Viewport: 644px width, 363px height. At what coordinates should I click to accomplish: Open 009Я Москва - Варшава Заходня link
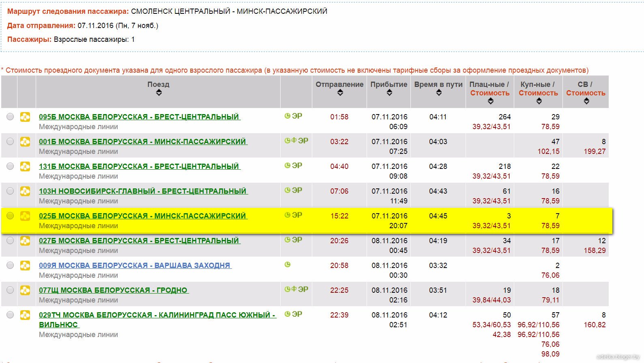click(135, 266)
